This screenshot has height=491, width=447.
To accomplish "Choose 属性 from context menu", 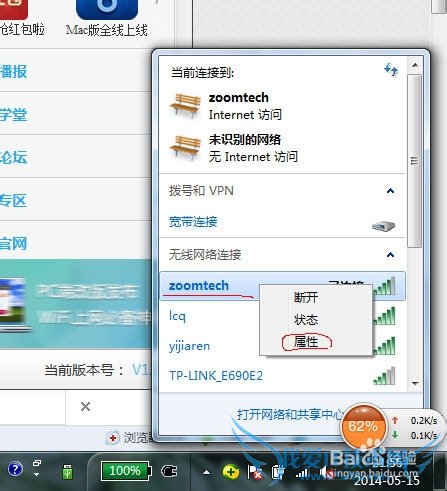I will 306,342.
